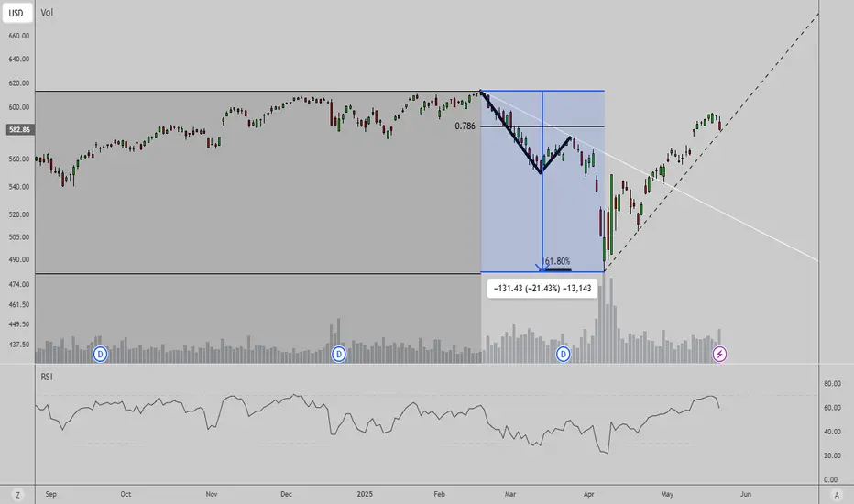Viewport: 854px width, 504px height.
Task: Select the 0.786 Fibonacci level label
Action: pos(465,126)
